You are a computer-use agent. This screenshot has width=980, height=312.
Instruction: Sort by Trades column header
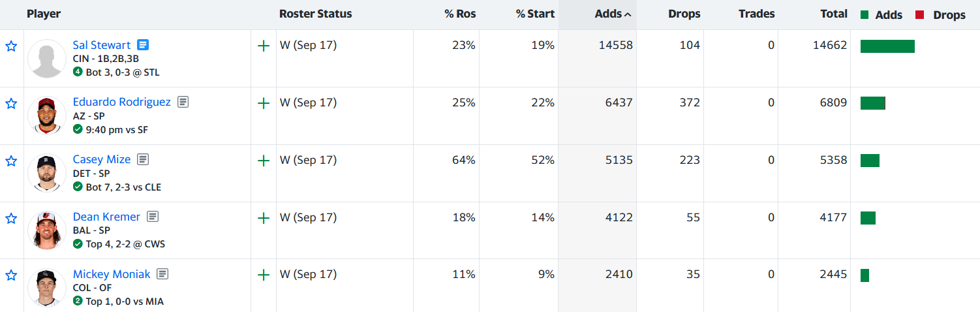point(757,14)
